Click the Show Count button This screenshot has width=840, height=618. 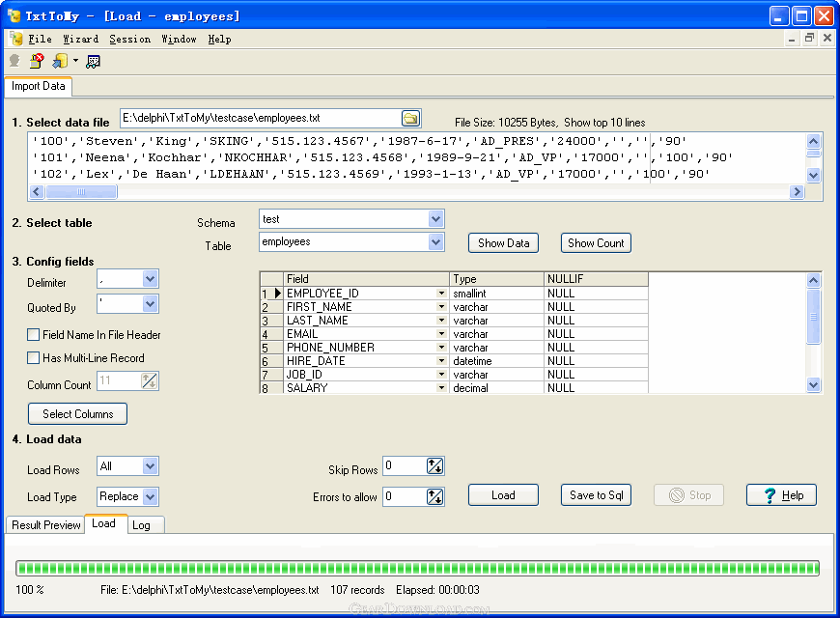click(596, 242)
